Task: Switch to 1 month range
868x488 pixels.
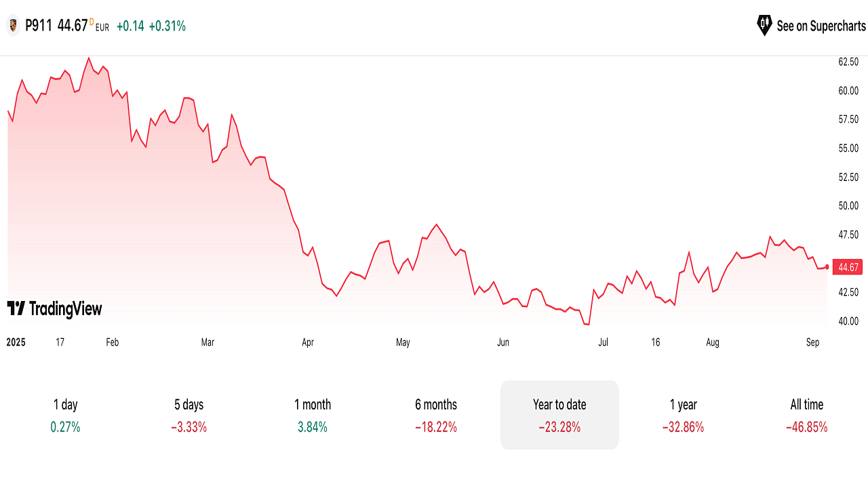Action: (x=313, y=415)
